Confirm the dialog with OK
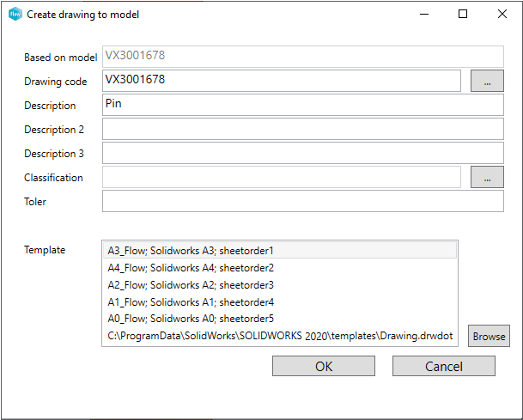Image resolution: width=523 pixels, height=420 pixels. pyautogui.click(x=324, y=366)
